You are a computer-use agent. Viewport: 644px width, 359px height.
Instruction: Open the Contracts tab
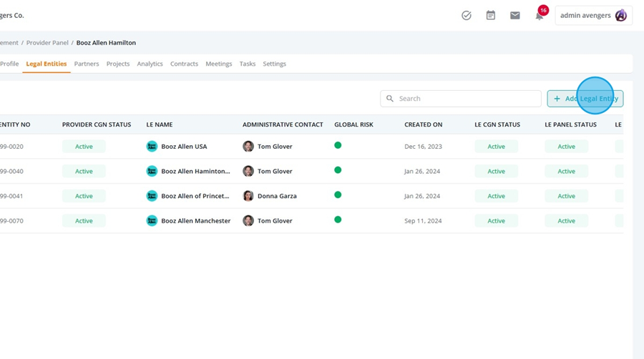click(x=184, y=64)
